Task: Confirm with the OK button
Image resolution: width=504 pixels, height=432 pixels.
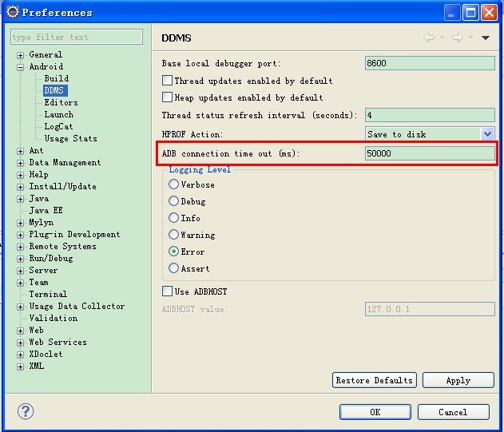Action: pyautogui.click(x=375, y=412)
